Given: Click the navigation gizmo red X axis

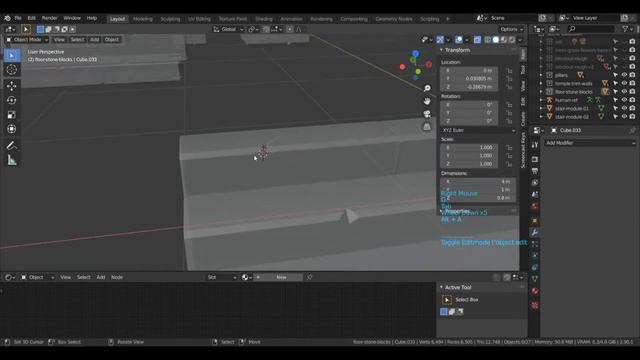Looking at the screenshot, I should coord(429,64).
